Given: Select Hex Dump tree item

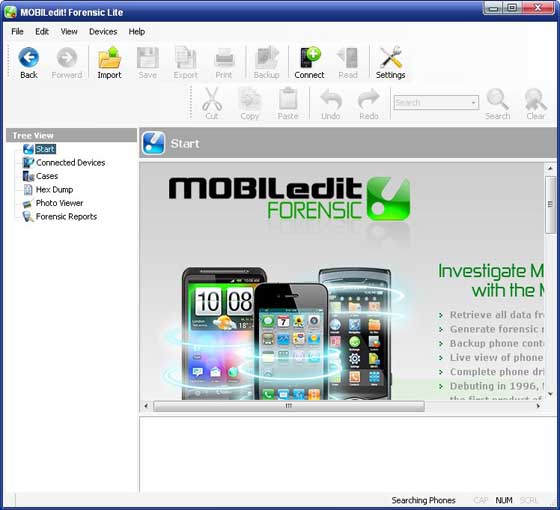Looking at the screenshot, I should pos(54,190).
